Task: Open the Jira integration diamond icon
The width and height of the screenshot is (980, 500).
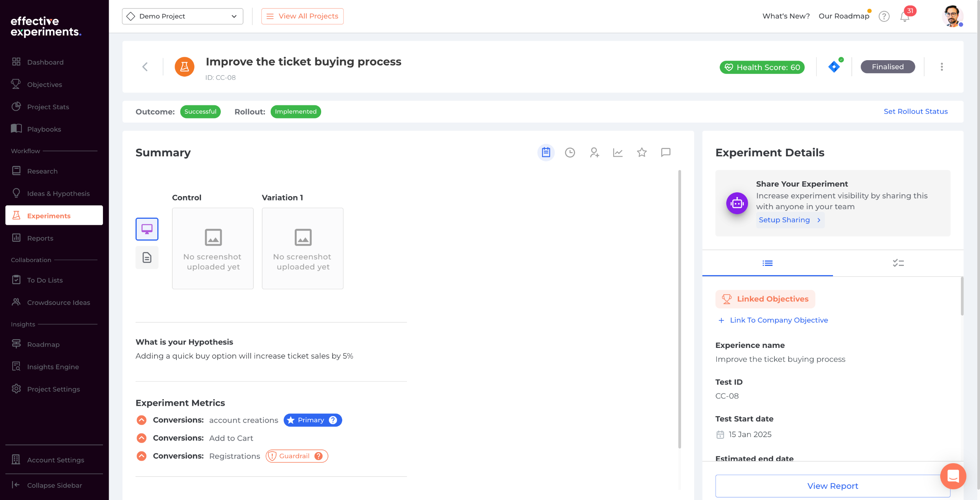Action: pos(834,67)
